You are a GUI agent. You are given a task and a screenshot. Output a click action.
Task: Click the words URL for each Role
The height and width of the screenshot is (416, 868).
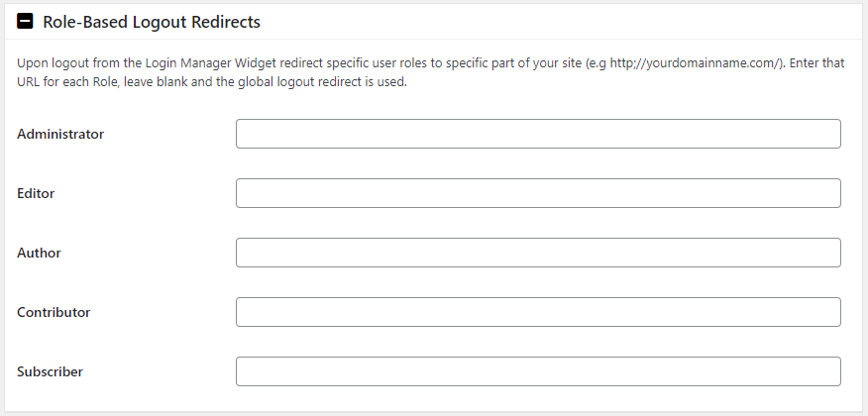pyautogui.click(x=62, y=84)
